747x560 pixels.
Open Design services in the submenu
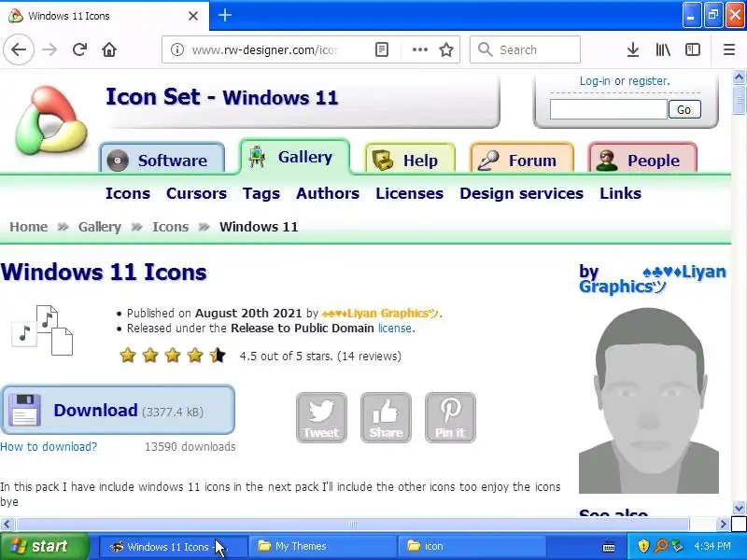pyautogui.click(x=521, y=193)
